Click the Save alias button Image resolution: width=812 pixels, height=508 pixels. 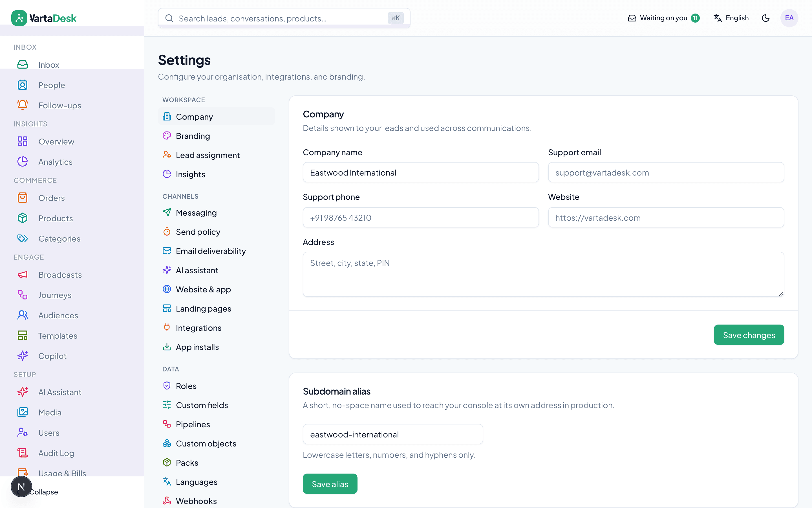(330, 484)
